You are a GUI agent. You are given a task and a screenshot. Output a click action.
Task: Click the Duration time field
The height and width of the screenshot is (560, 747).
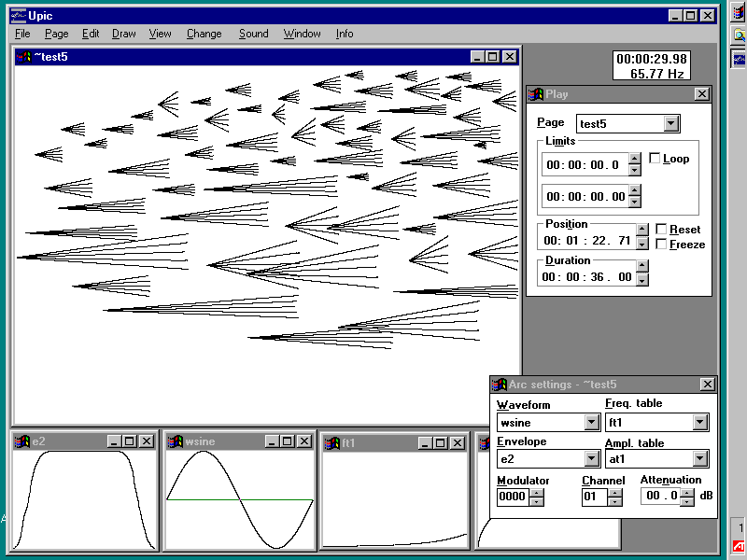tap(588, 276)
